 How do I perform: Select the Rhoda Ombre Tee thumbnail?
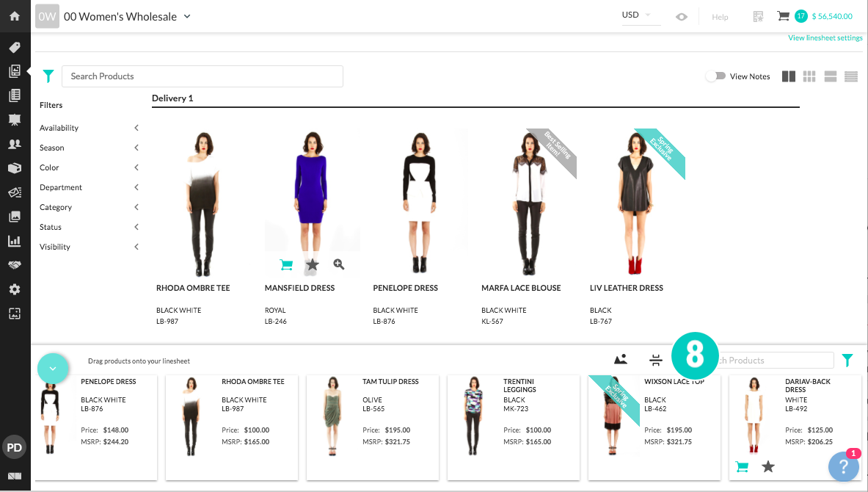(204, 203)
